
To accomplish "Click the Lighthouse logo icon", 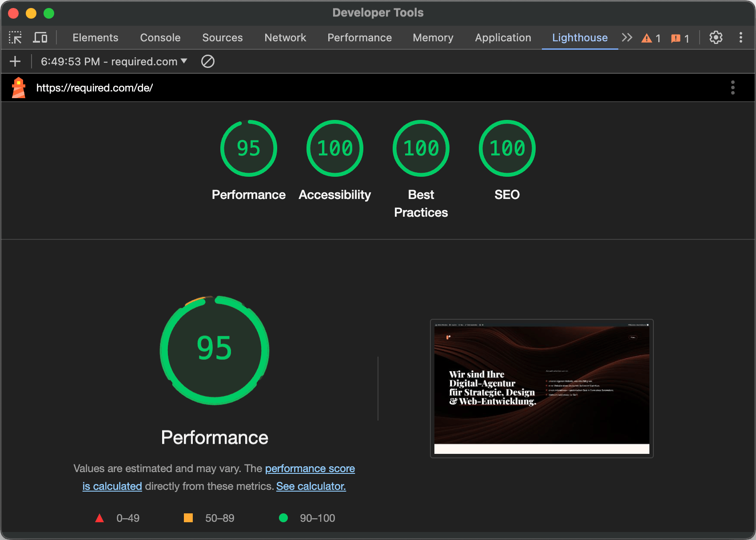I will [19, 87].
